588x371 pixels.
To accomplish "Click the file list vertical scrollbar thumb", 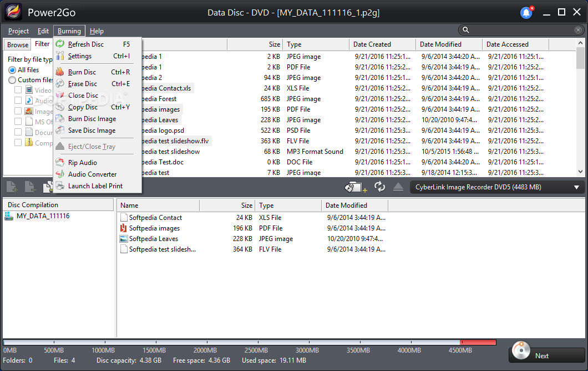I will tap(580, 58).
